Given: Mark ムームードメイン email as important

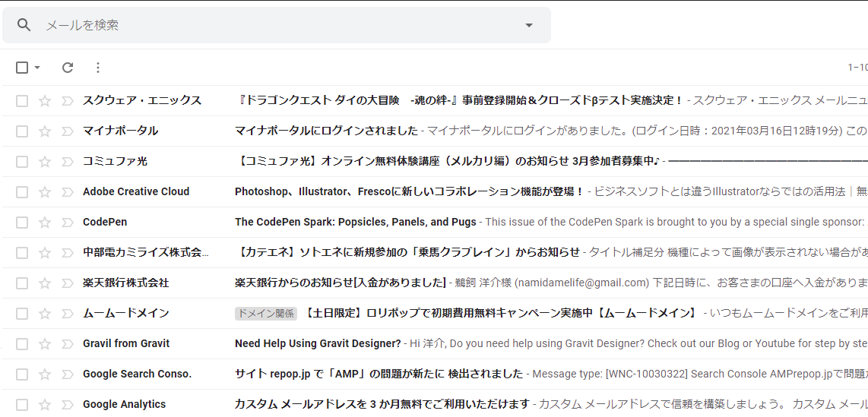Looking at the screenshot, I should point(67,314).
